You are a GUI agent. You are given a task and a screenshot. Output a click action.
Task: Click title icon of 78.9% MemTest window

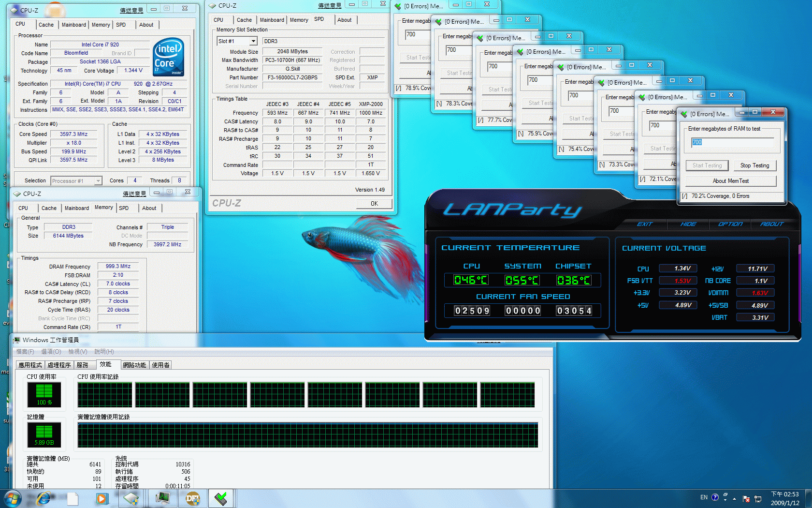[x=398, y=6]
